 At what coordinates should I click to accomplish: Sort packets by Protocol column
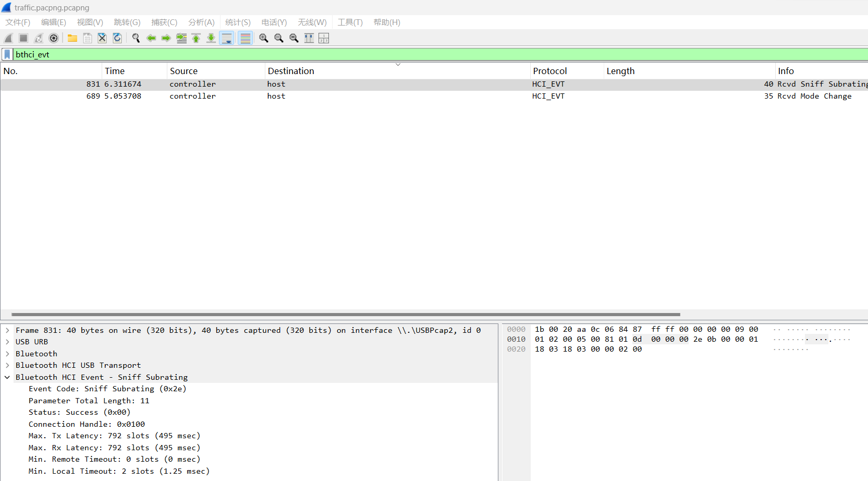[x=567, y=71]
